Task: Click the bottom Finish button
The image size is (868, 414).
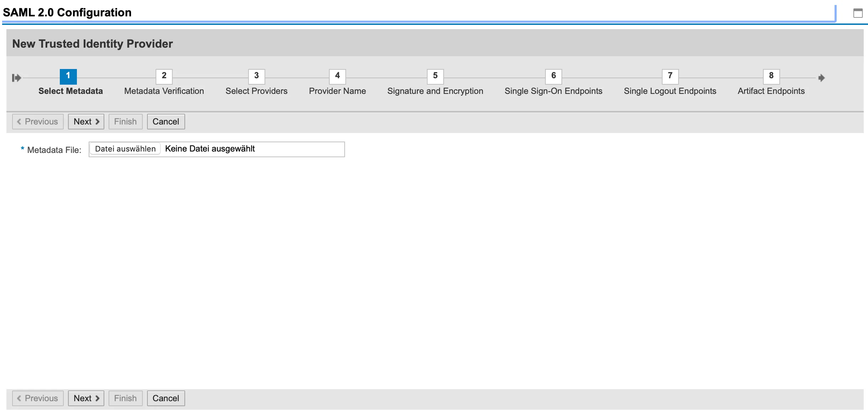Action: pos(125,398)
